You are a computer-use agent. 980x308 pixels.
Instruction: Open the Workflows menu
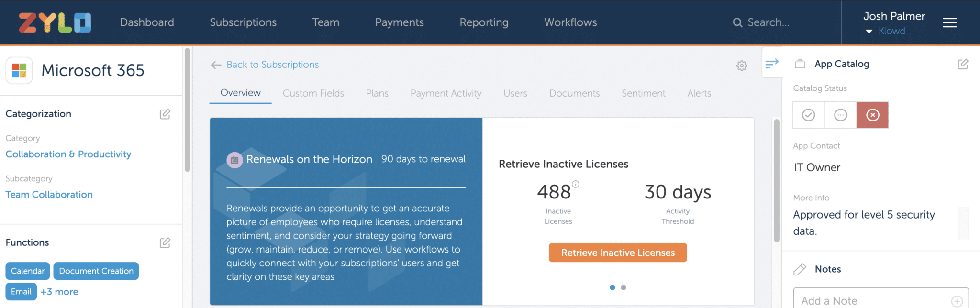coord(570,22)
